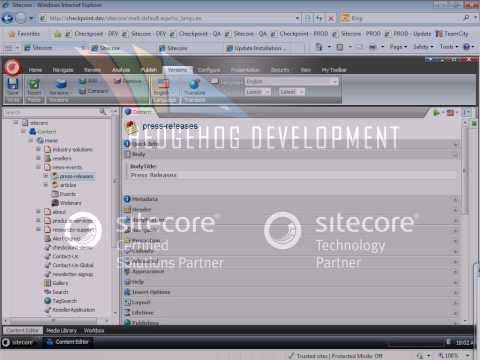The height and width of the screenshot is (360, 480).
Task: Click the Sitecore start button
Action: click(x=18, y=342)
